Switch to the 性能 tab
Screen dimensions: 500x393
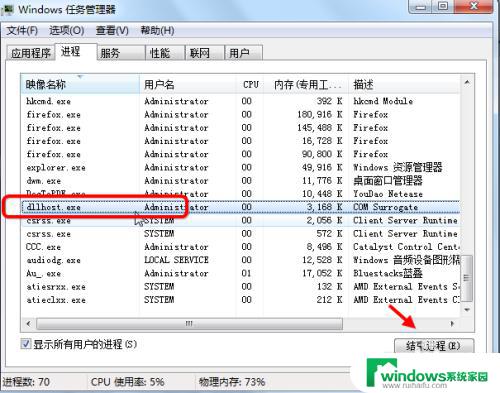165,53
